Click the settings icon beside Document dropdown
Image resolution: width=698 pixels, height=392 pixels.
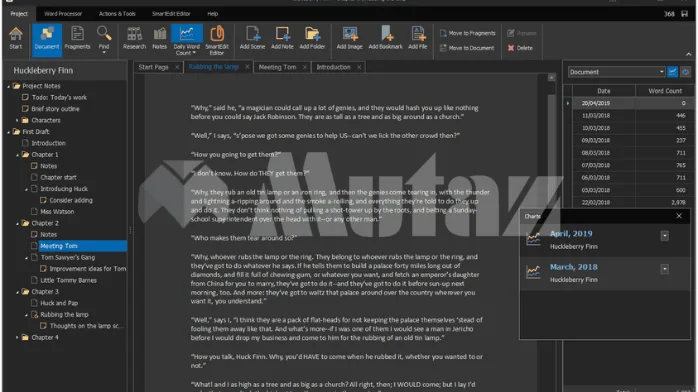click(x=686, y=72)
